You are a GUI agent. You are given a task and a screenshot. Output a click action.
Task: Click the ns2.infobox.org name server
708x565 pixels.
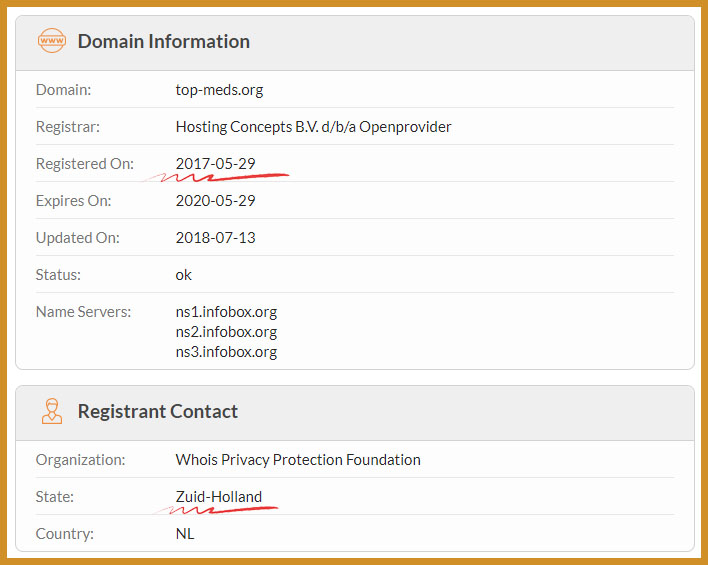[x=226, y=331]
